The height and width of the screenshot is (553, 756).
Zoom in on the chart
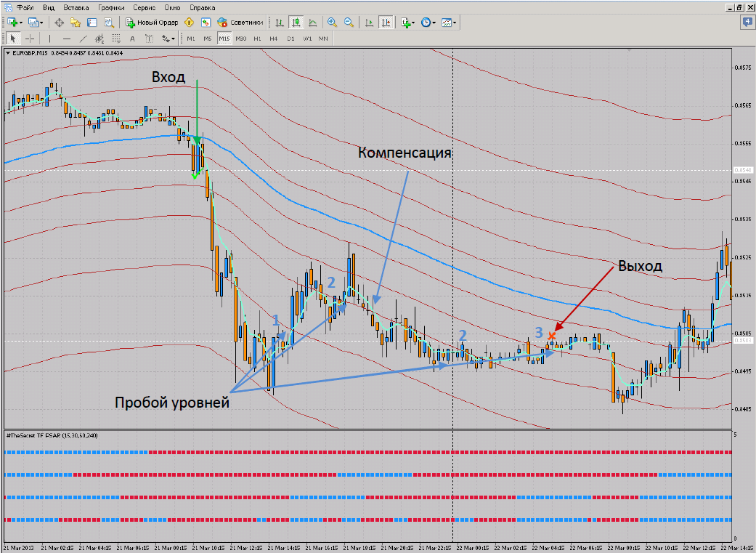(x=332, y=23)
